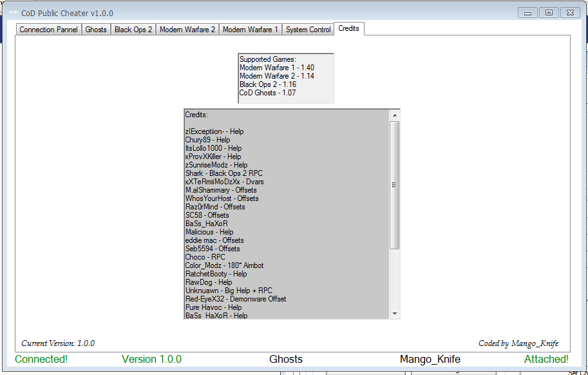Image resolution: width=588 pixels, height=375 pixels.
Task: Click the green 'Attached!' status text
Action: point(546,360)
